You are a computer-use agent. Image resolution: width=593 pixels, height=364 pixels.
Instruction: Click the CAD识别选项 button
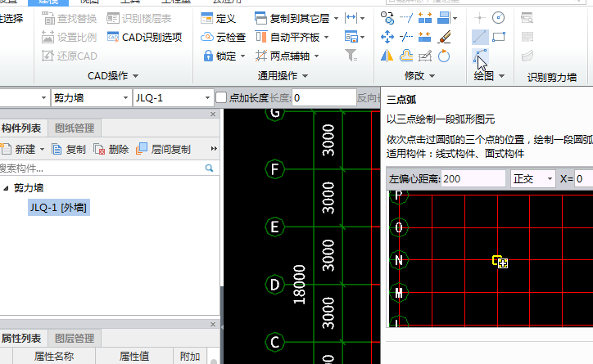pos(144,37)
